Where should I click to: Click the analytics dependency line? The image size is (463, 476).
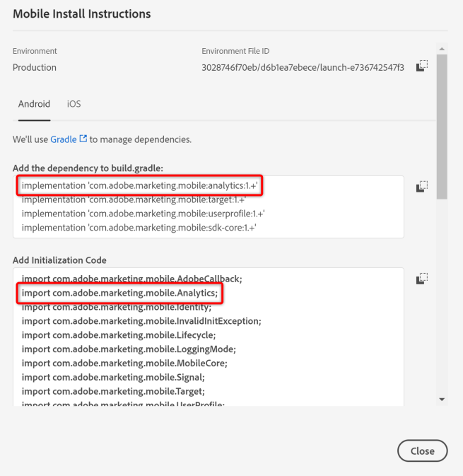pyautogui.click(x=139, y=185)
